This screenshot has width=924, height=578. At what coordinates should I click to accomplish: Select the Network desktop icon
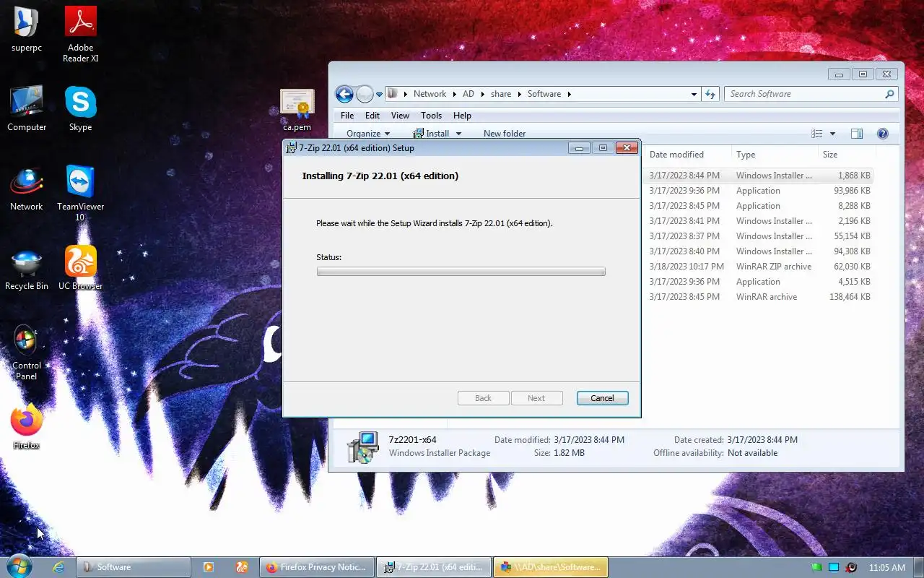[27, 188]
